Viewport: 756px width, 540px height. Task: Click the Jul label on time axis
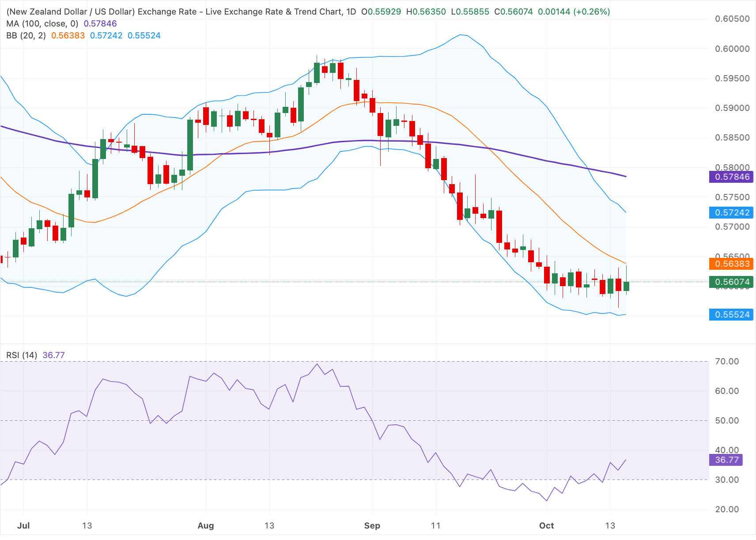pos(23,526)
